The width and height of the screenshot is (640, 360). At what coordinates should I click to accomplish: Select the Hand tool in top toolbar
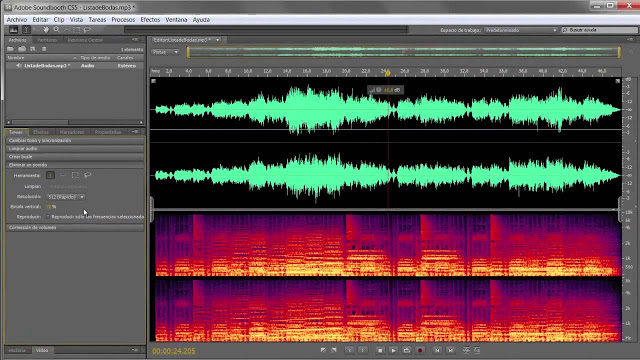[x=46, y=30]
